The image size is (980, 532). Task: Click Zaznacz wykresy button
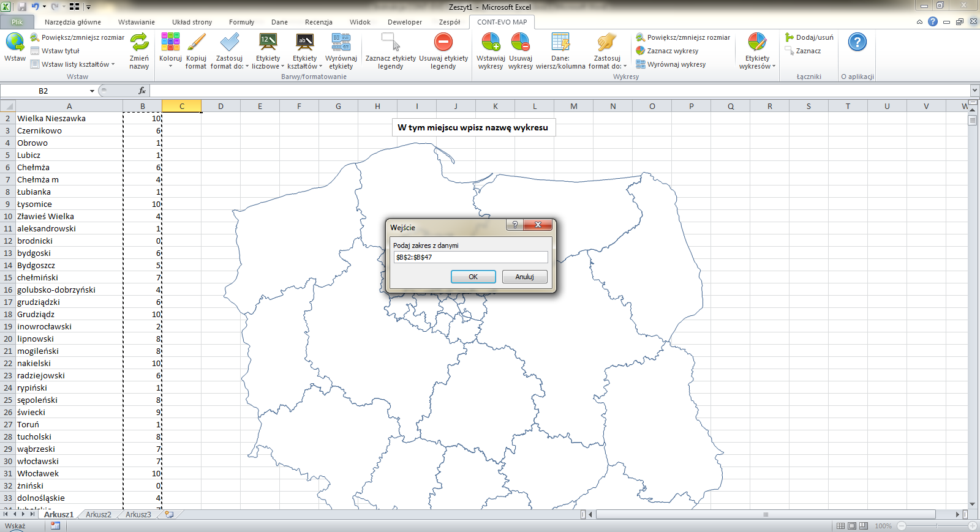click(x=667, y=51)
